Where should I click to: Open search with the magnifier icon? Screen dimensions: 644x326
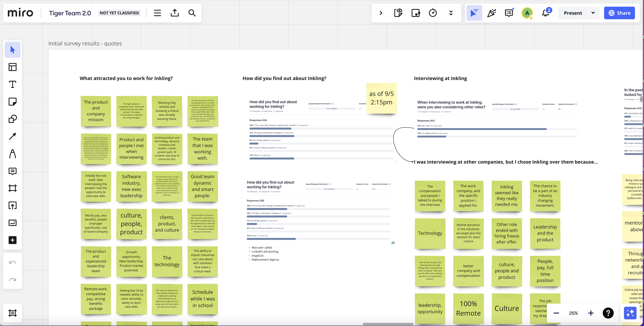pos(192,13)
